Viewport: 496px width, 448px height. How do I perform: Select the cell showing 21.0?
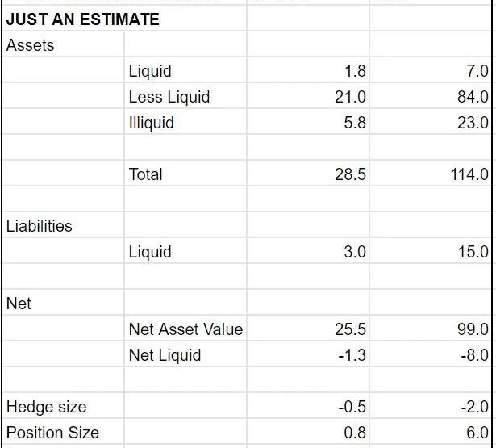(350, 97)
